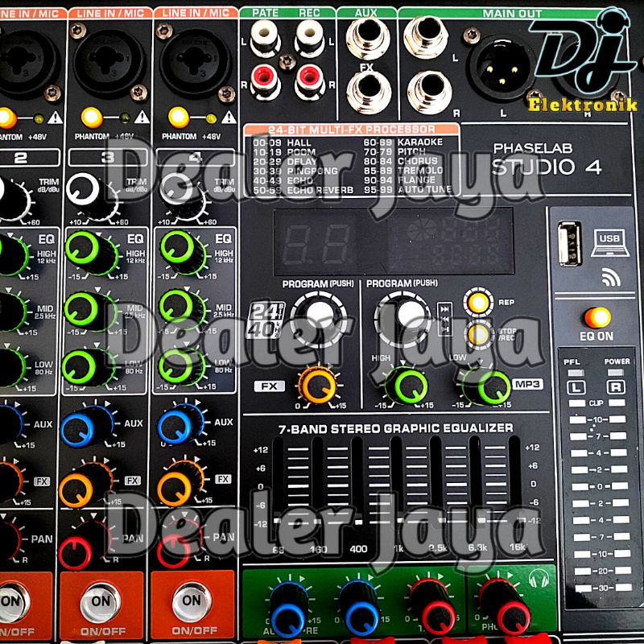This screenshot has height=644, width=644.
Task: Toggle the STOP/REC button
Action: point(479,335)
